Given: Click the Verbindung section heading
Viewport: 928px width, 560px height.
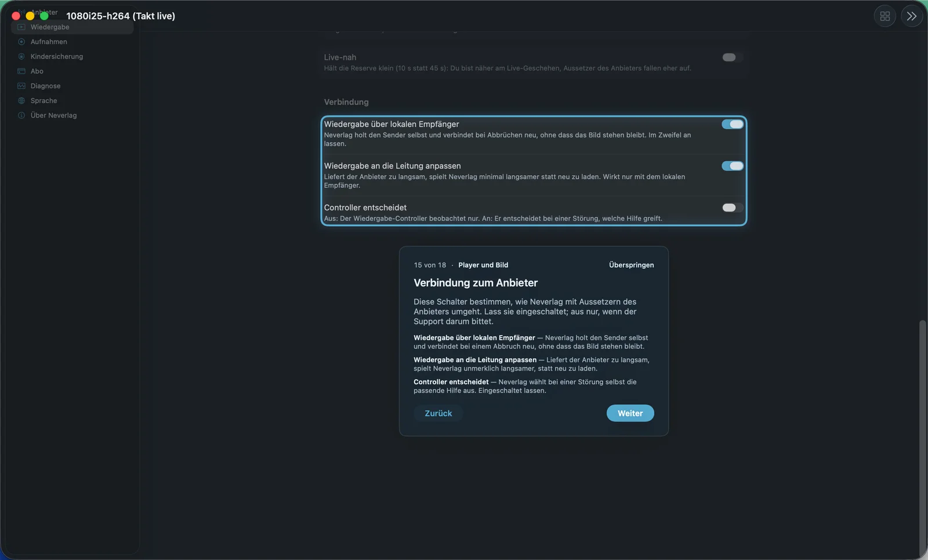Looking at the screenshot, I should click(346, 102).
